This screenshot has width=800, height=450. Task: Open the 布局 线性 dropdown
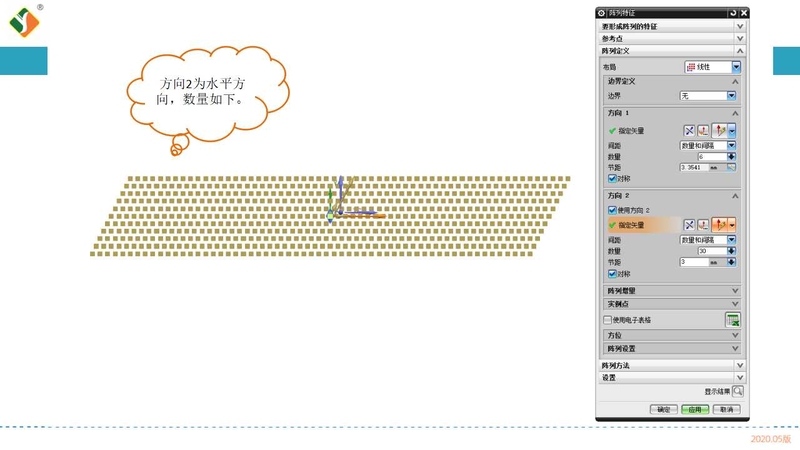pos(713,67)
